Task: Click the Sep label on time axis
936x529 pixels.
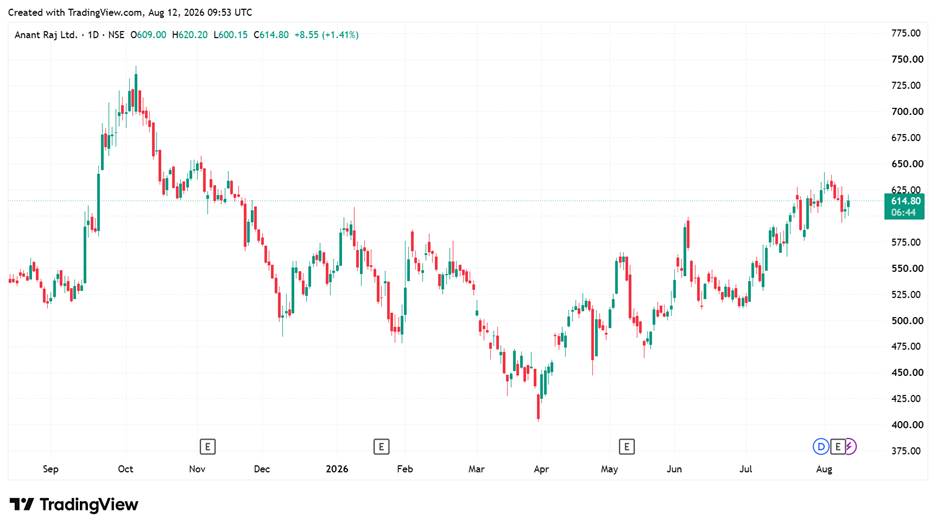Action: [x=51, y=469]
